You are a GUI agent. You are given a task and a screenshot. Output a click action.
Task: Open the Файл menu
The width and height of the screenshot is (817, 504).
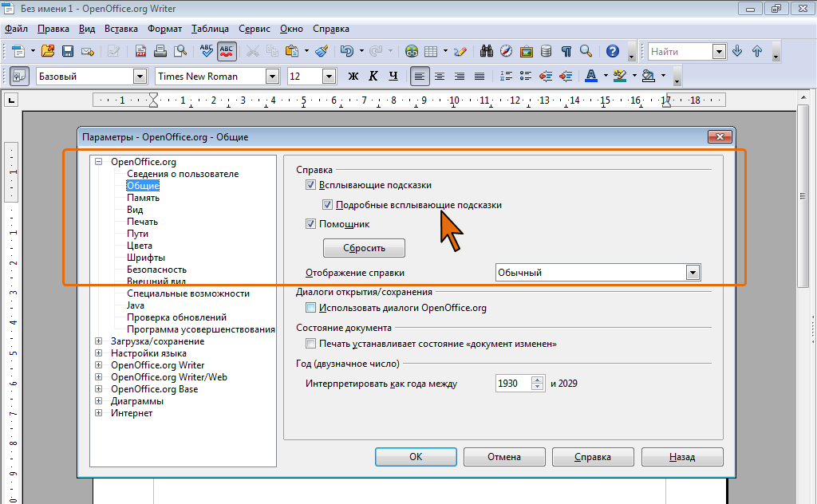click(x=16, y=29)
